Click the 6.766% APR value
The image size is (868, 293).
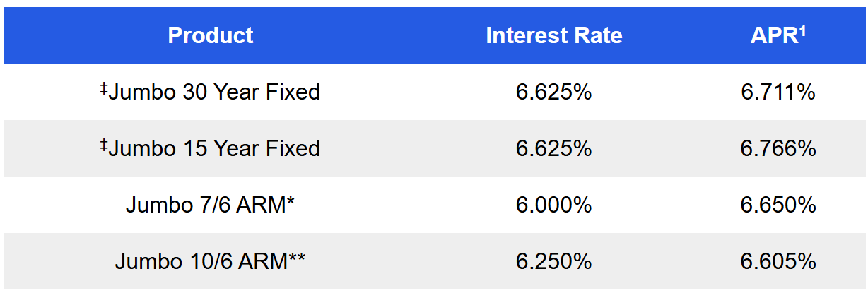[778, 148]
